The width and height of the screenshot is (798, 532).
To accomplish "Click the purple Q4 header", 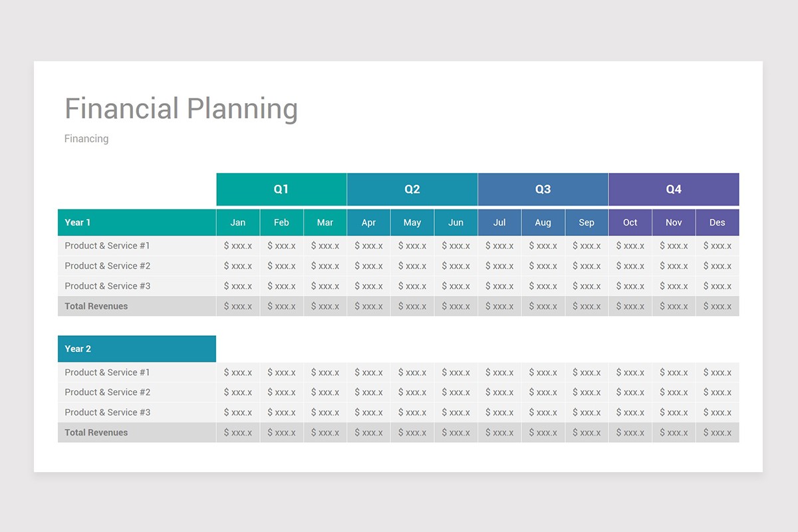I will [x=674, y=190].
